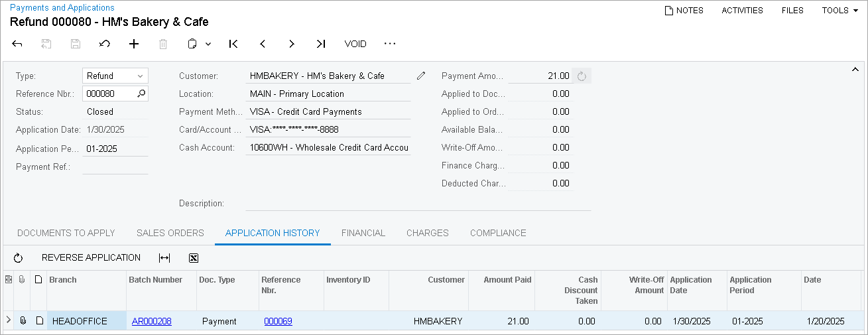Go to the next record
This screenshot has width=868, height=335.
292,44
